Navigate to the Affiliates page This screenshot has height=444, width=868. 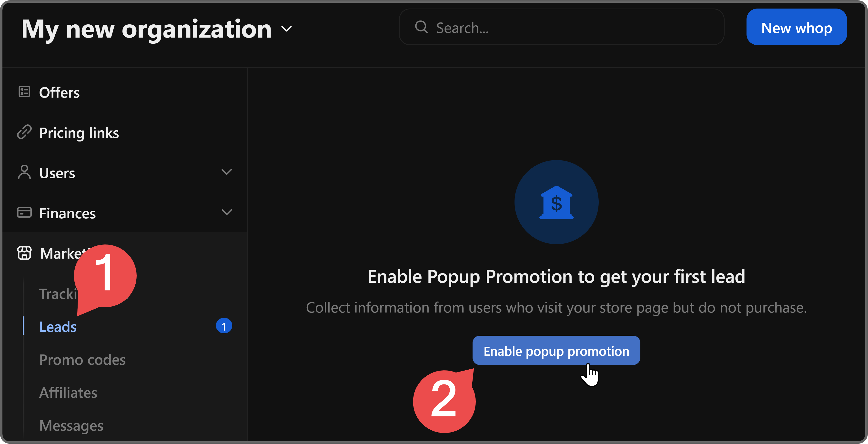(68, 392)
